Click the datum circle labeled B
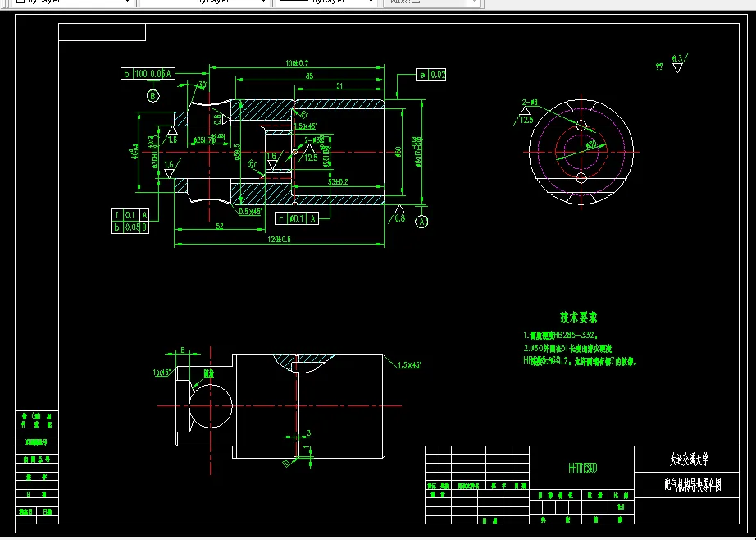 (x=153, y=96)
